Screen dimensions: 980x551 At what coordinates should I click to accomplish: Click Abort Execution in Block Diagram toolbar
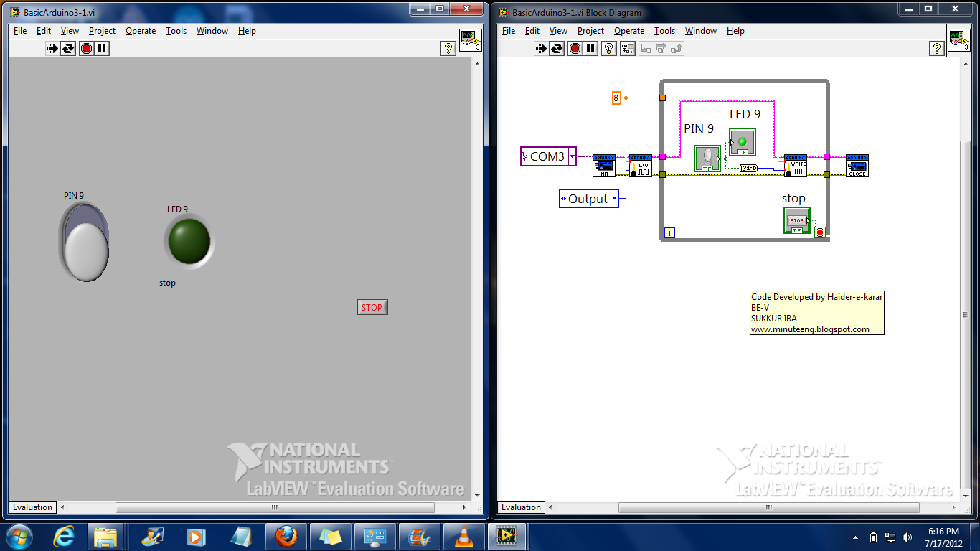pyautogui.click(x=575, y=48)
